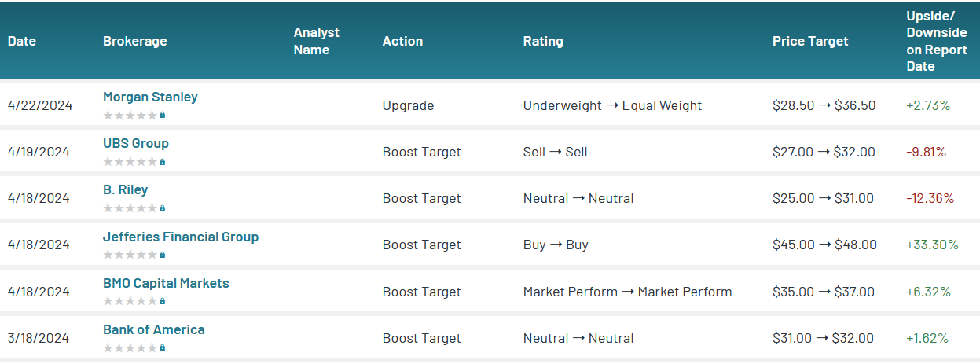The height and width of the screenshot is (364, 980).
Task: Sort by the Brokerage column header
Action: point(134,42)
